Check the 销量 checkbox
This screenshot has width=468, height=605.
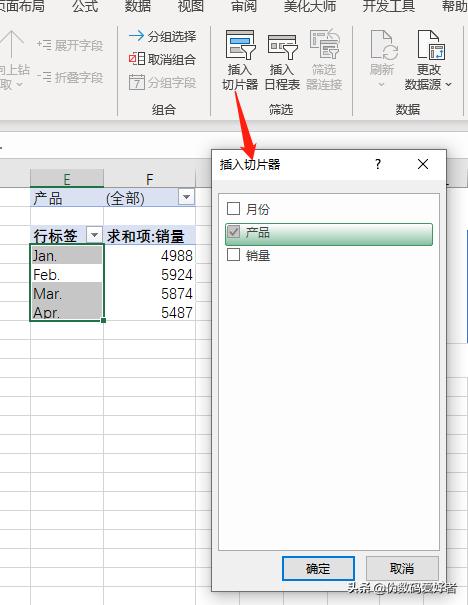click(x=233, y=255)
